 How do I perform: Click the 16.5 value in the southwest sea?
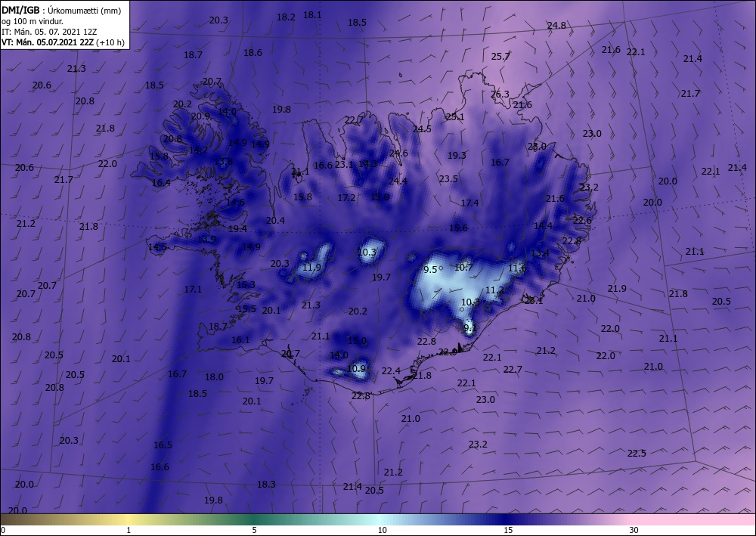(163, 445)
